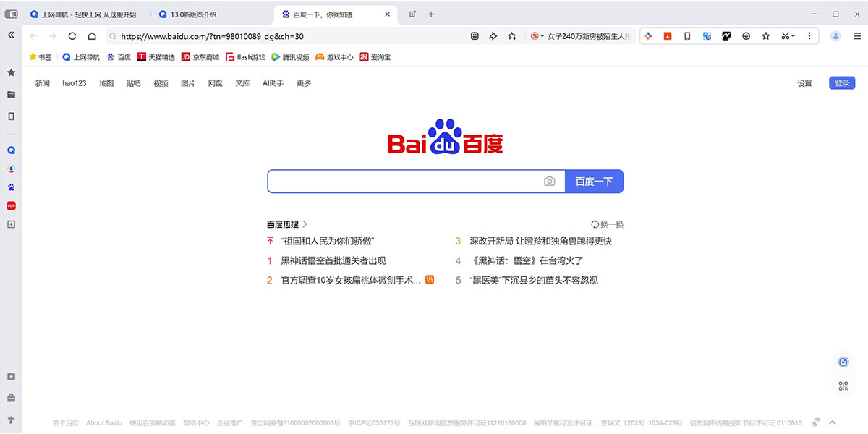The height and width of the screenshot is (434, 868).
Task: Open the screenshot tool dropdown arrow
Action: tap(793, 35)
